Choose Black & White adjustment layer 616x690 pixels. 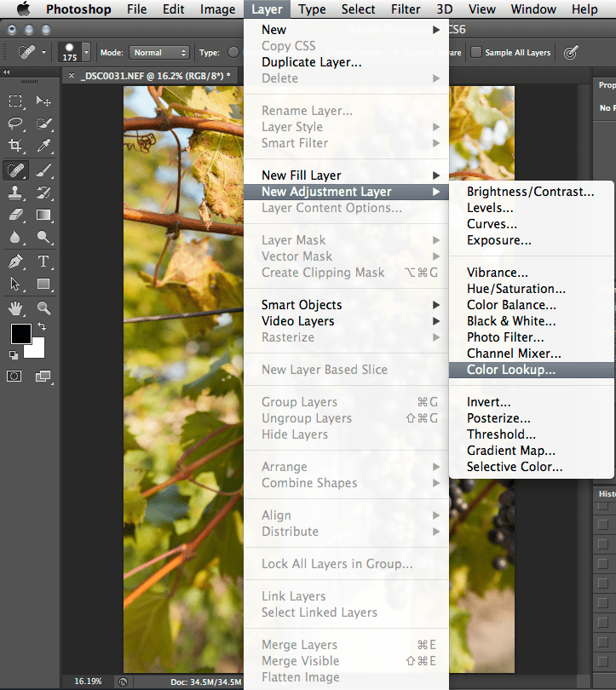[x=532, y=321]
